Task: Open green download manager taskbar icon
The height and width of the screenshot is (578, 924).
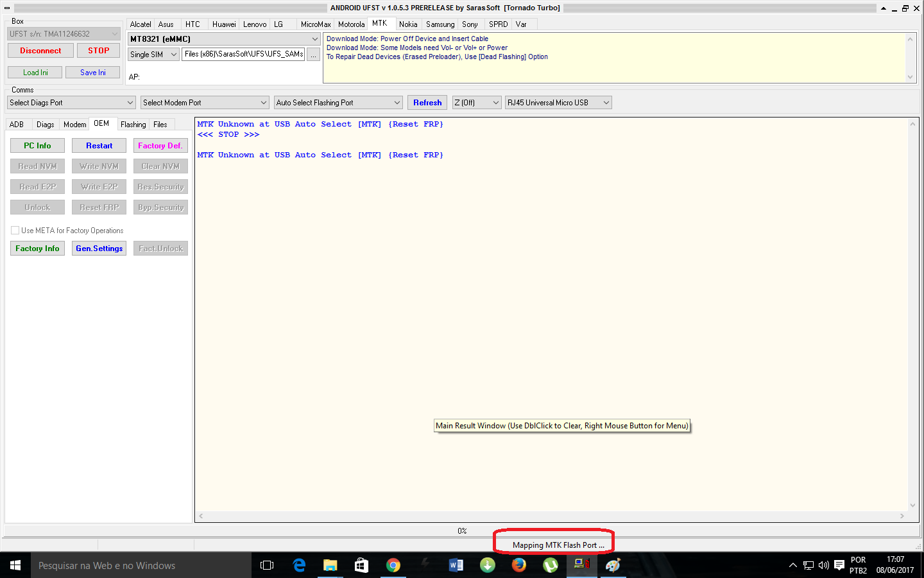Action: coord(487,565)
